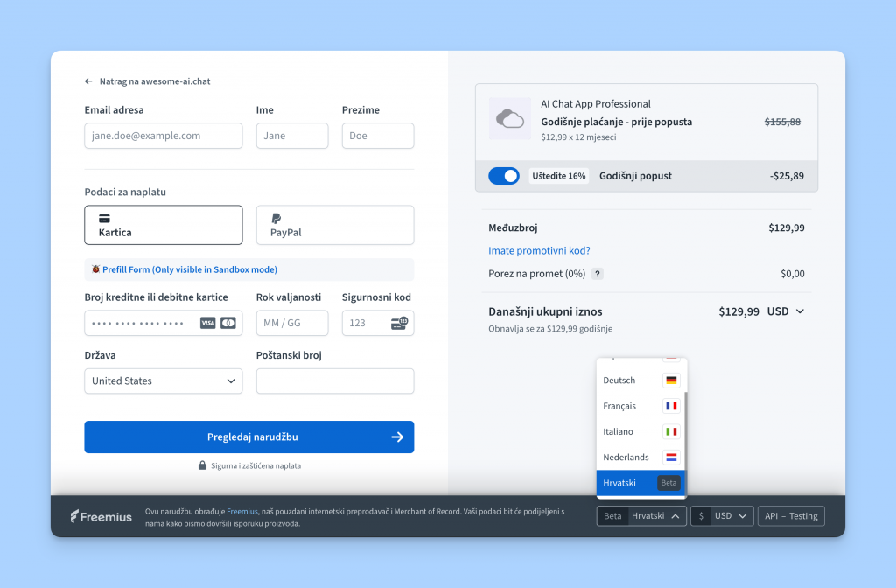Open the tax help question mark icon
The width and height of the screenshot is (896, 588).
597,274
